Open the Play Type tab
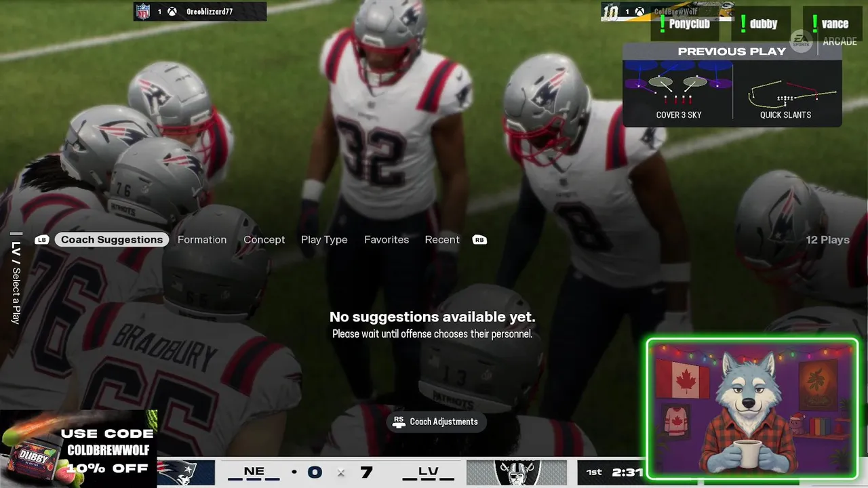Viewport: 868px width, 488px height. pyautogui.click(x=324, y=240)
